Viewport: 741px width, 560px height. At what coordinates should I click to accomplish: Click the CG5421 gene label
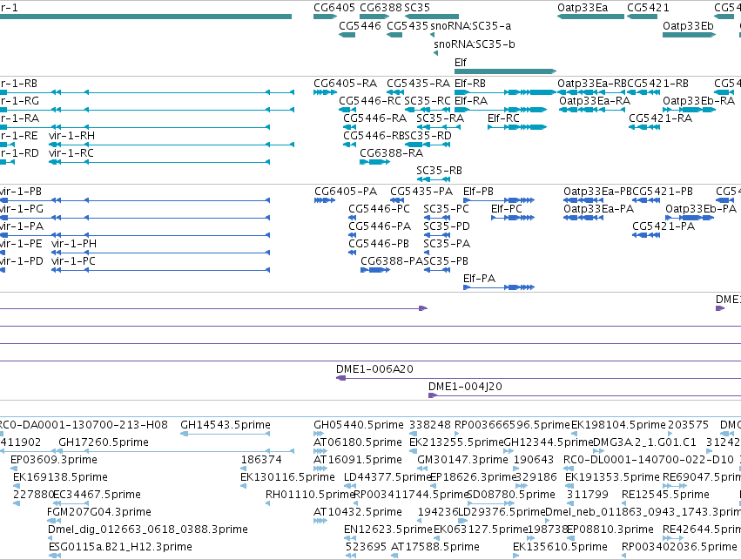pos(648,8)
